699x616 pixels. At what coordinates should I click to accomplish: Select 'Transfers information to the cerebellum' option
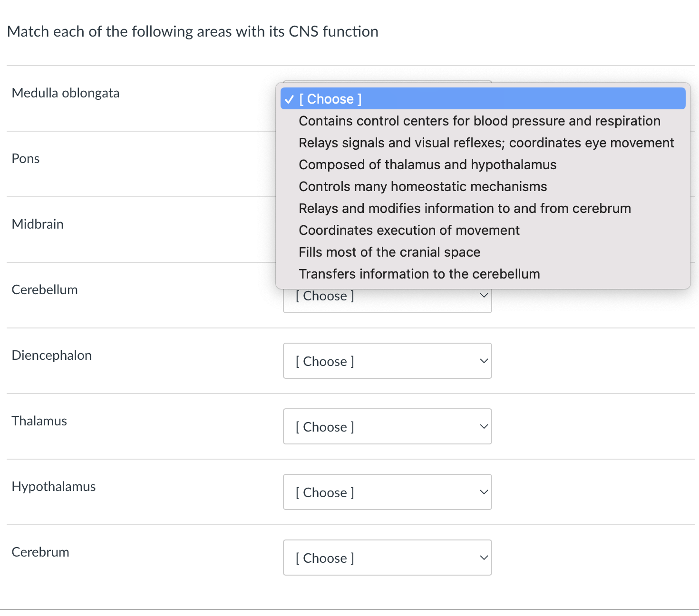[x=419, y=274]
